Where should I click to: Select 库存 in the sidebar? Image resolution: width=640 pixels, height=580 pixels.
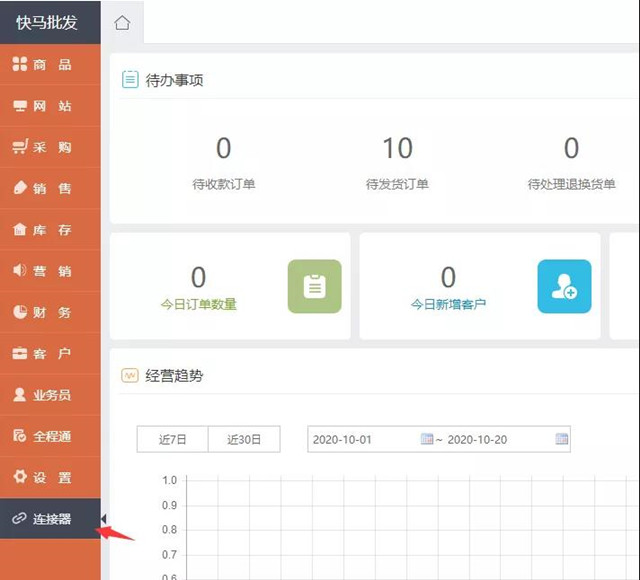(x=50, y=230)
